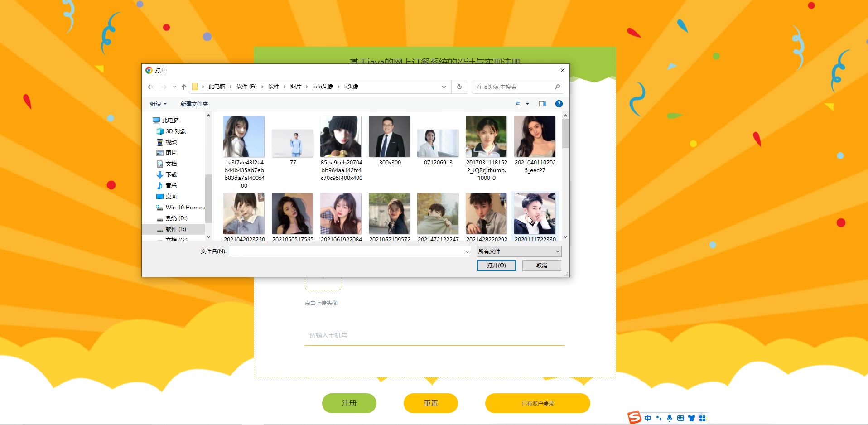
Task: Select 图片 in the breadcrumb path
Action: (x=296, y=87)
